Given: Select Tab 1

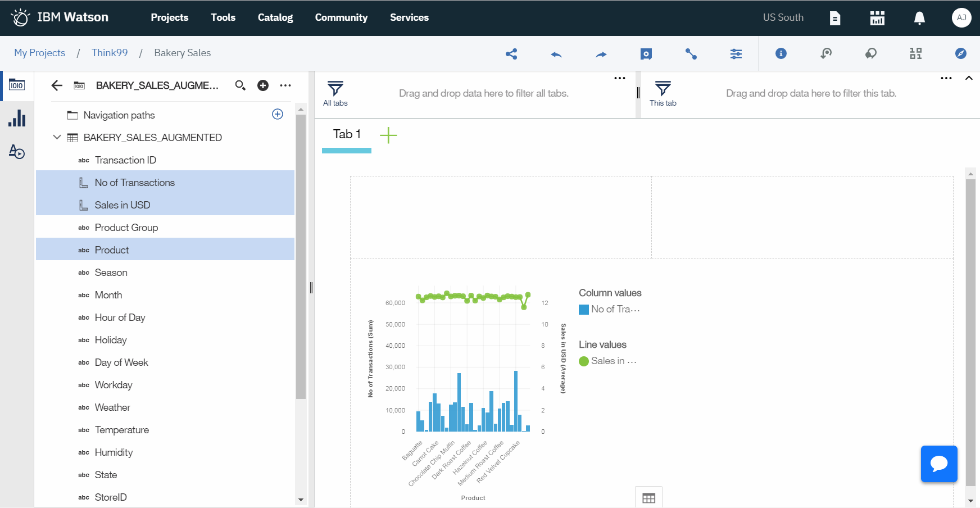Looking at the screenshot, I should click(x=346, y=134).
